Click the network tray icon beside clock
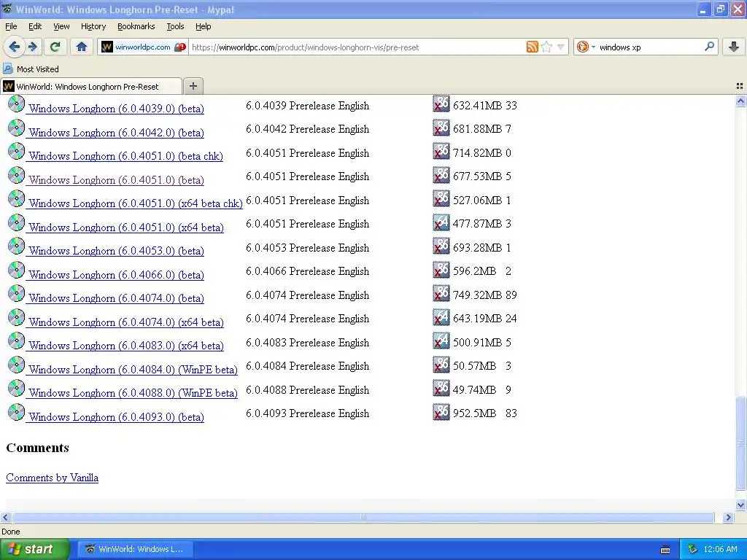 (692, 549)
